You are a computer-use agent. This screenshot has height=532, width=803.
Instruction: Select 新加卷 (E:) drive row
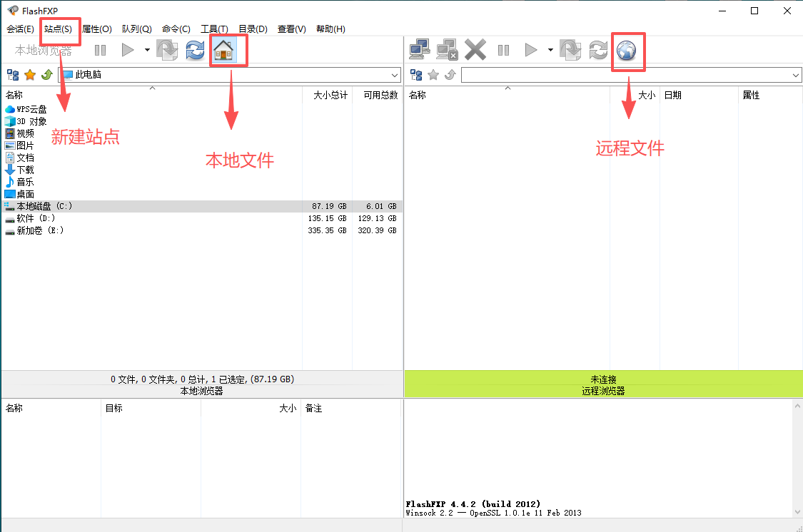pyautogui.click(x=202, y=231)
